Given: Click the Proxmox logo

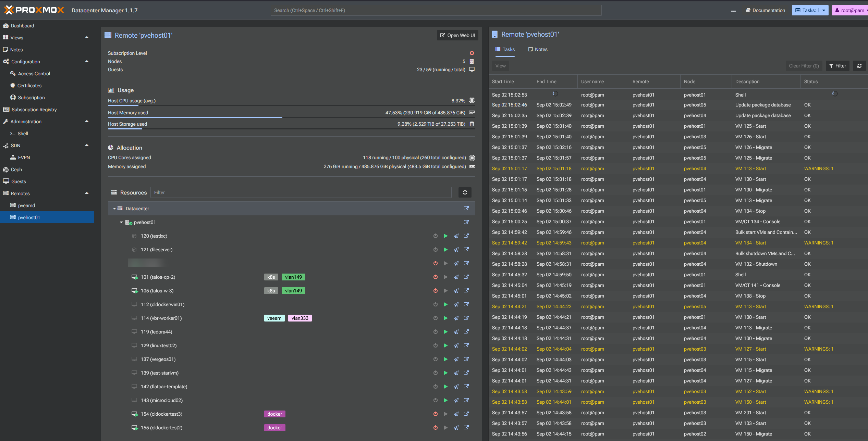Looking at the screenshot, I should pos(34,10).
